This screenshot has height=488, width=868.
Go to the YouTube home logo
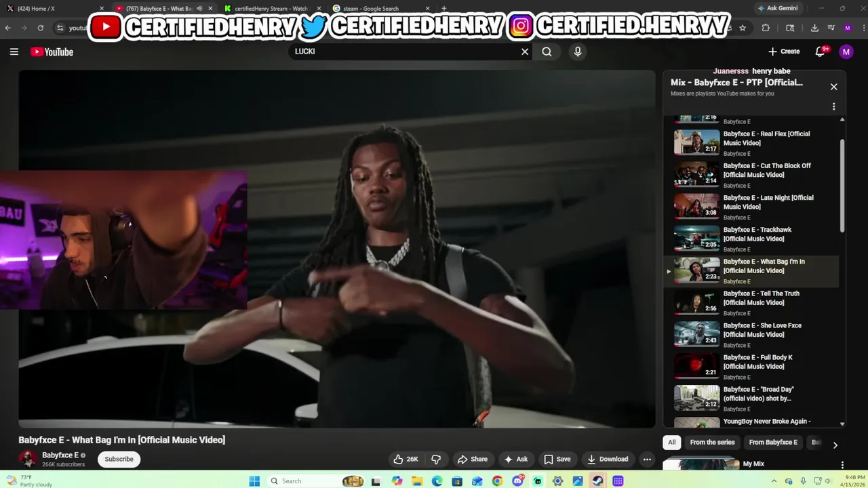click(x=52, y=52)
